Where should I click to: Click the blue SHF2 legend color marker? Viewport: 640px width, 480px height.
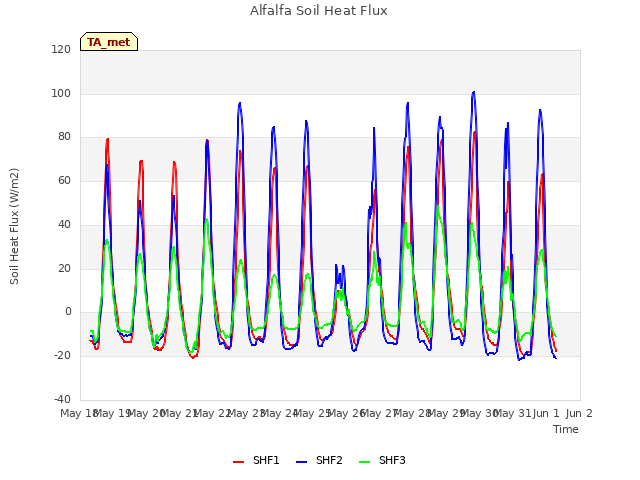pyautogui.click(x=301, y=462)
